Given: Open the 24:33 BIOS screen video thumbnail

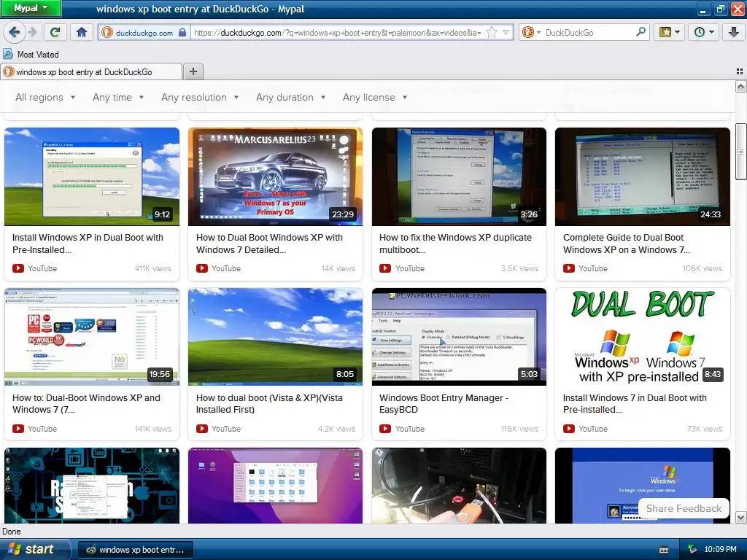Looking at the screenshot, I should point(642,176).
